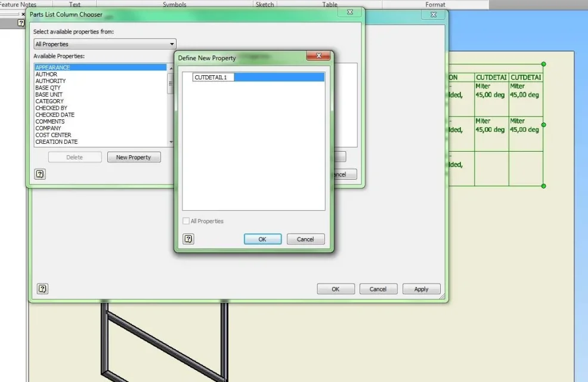Image resolution: width=588 pixels, height=382 pixels.
Task: Click the CUTDETAIL1 property name field
Action: click(213, 78)
